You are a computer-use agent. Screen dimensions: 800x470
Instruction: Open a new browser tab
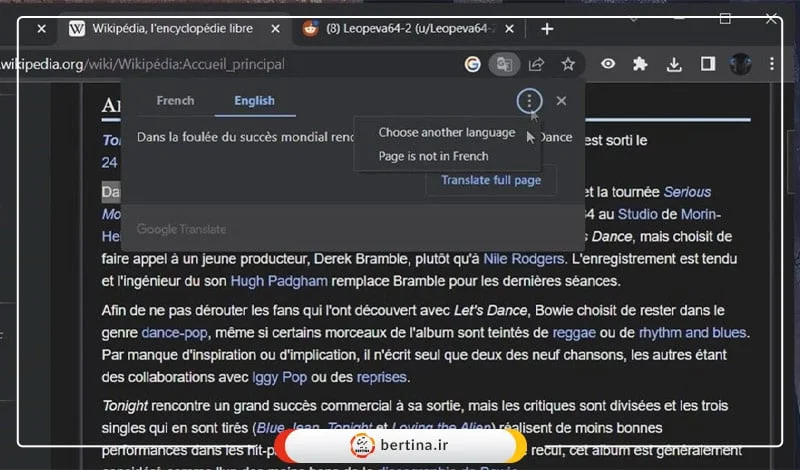546,29
